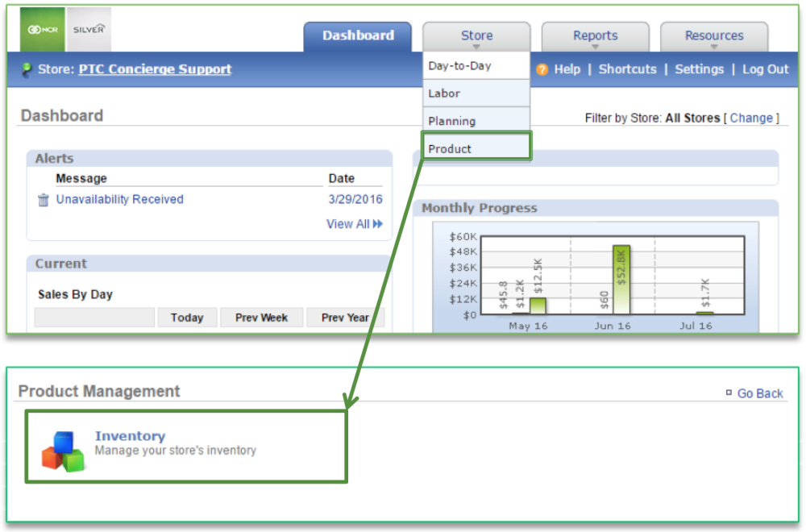Screen dimensions: 806x532
Task: Click Log Out
Action: coord(764,69)
